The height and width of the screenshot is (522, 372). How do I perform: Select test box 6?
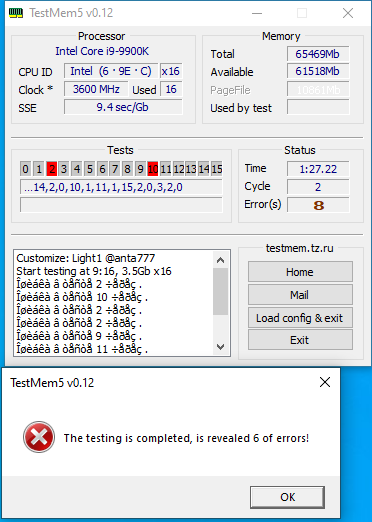pos(102,169)
